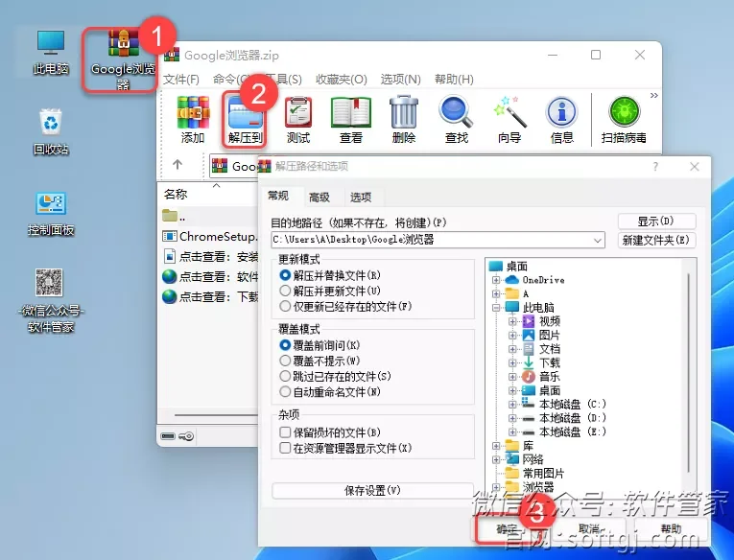734x560 pixels.
Task: Switch to the 常规 tab
Action: click(x=278, y=196)
